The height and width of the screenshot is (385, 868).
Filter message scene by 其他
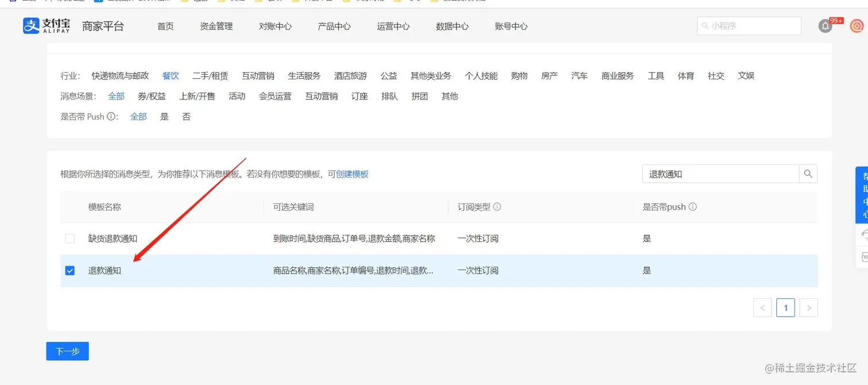tap(449, 97)
